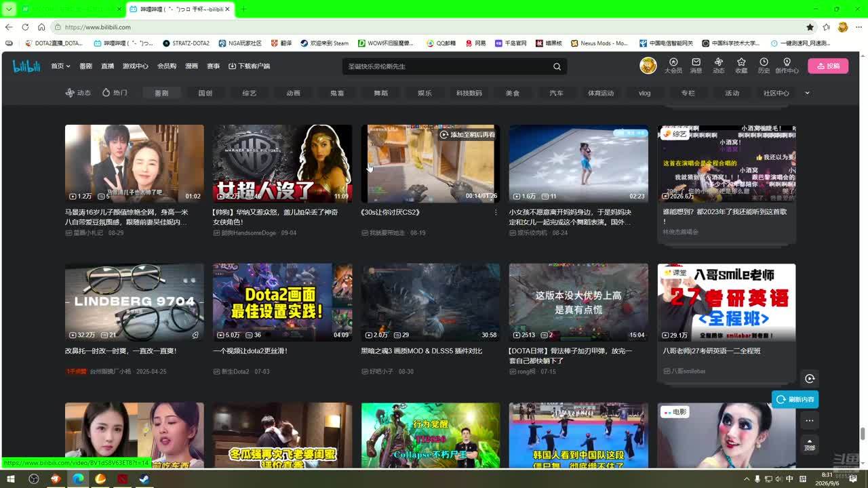Click the bilibili logo
The height and width of the screenshot is (488, 868).
point(26,66)
